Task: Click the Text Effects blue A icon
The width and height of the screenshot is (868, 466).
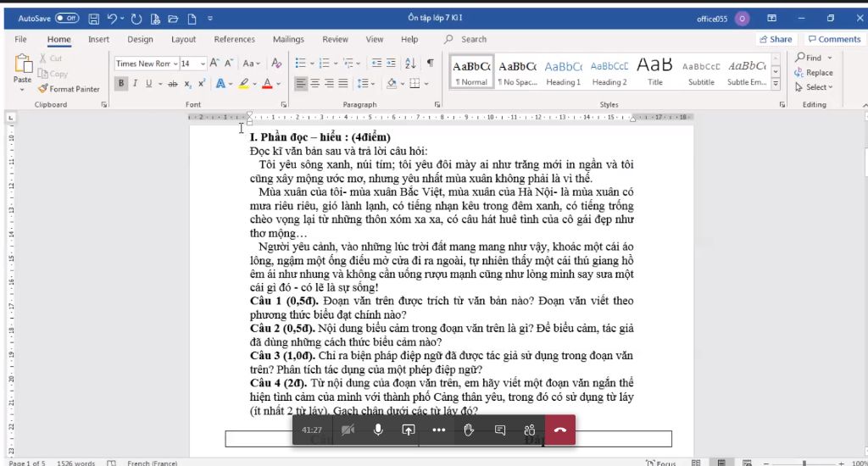Action: pyautogui.click(x=220, y=84)
